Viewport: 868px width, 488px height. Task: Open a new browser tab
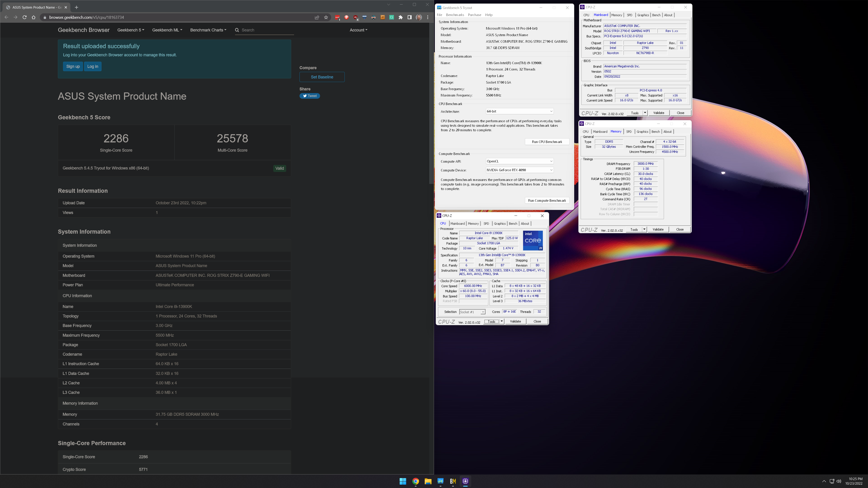[x=76, y=7]
